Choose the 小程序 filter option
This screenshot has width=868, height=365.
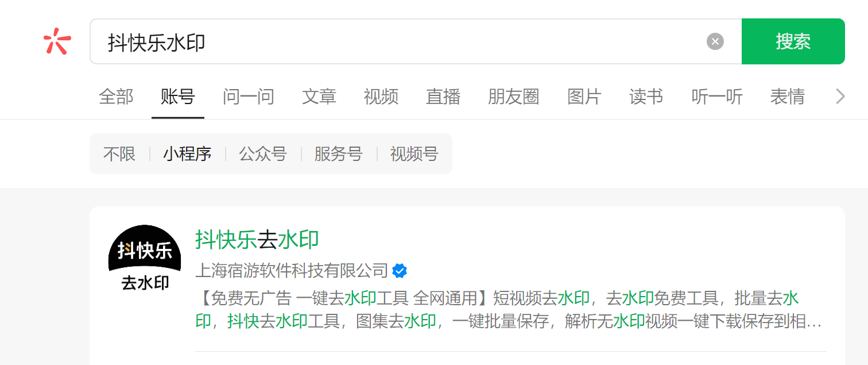[x=187, y=154]
